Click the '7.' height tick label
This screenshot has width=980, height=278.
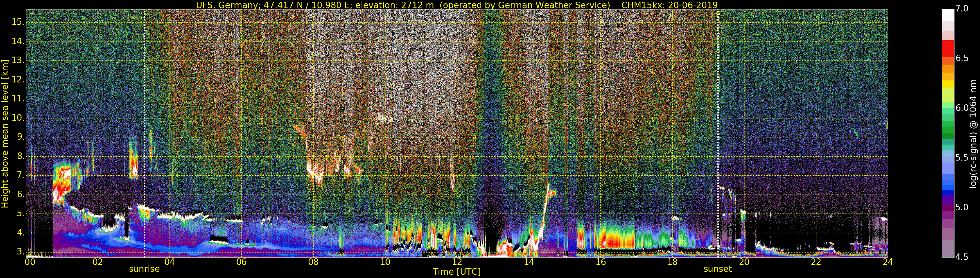(20, 176)
